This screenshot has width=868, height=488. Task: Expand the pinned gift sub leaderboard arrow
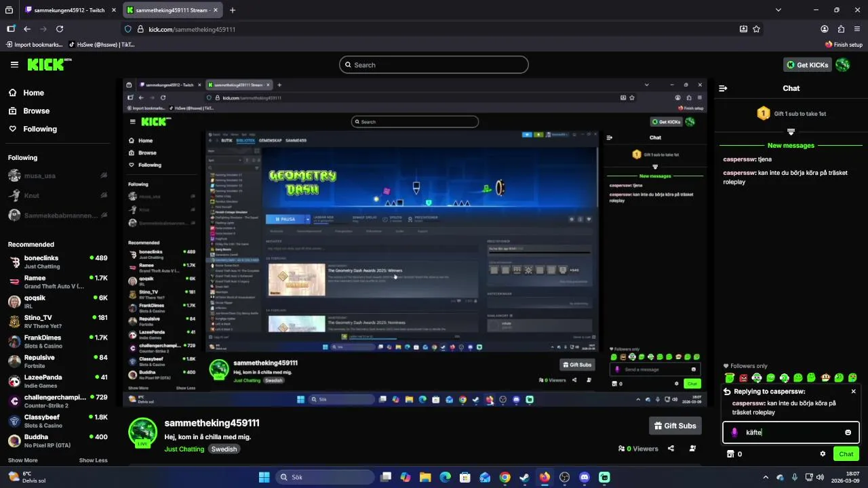coord(791,131)
